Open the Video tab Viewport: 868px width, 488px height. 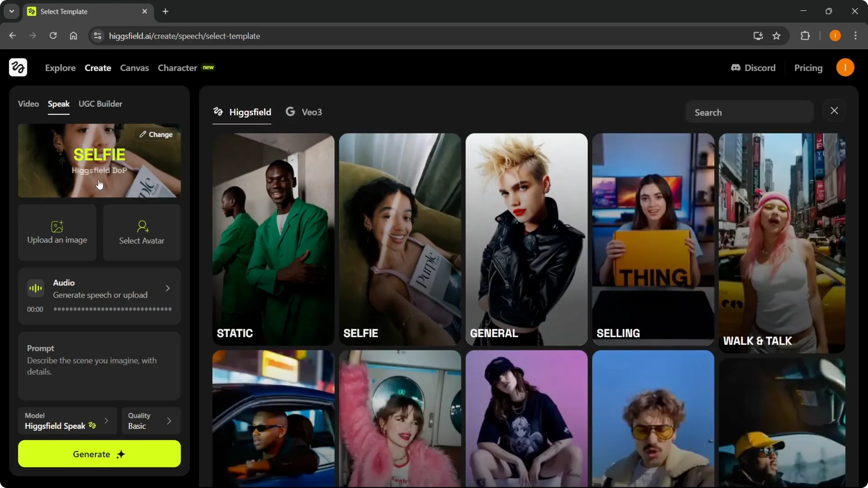tap(28, 104)
